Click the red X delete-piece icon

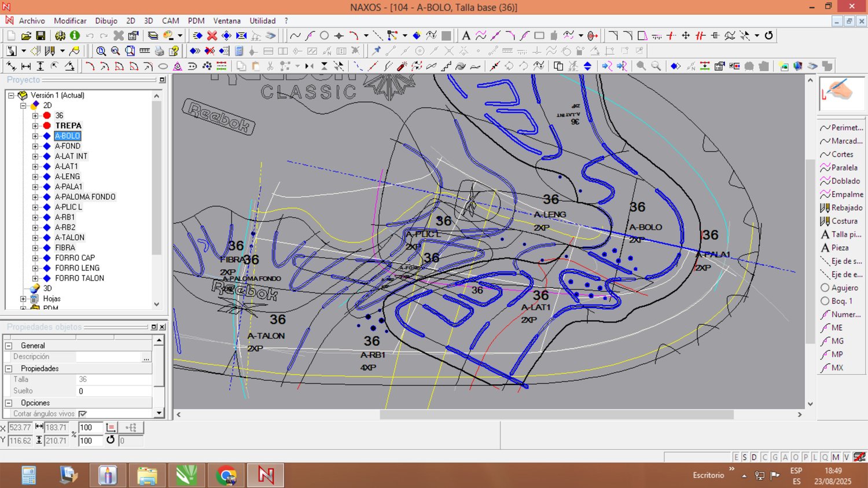[x=212, y=36]
